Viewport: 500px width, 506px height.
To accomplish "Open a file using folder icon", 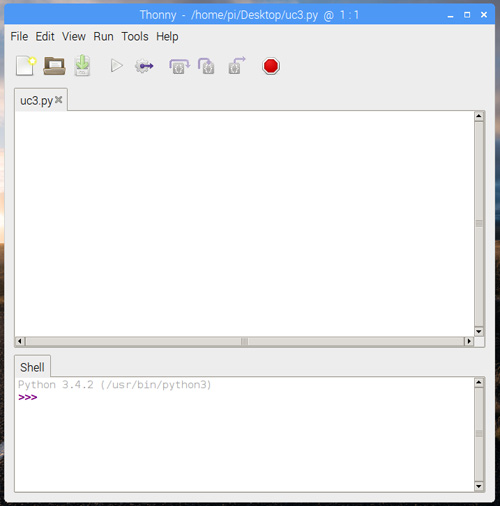I will pos(54,66).
